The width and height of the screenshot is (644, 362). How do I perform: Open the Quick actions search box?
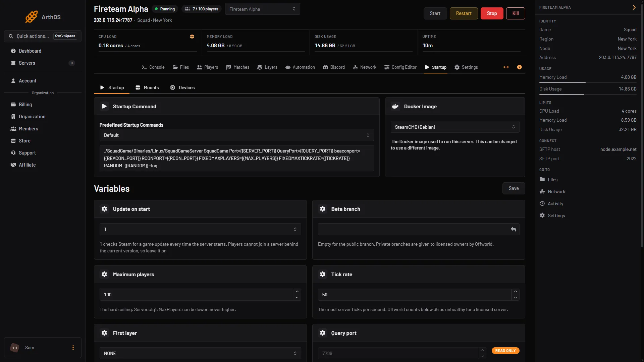coord(43,36)
